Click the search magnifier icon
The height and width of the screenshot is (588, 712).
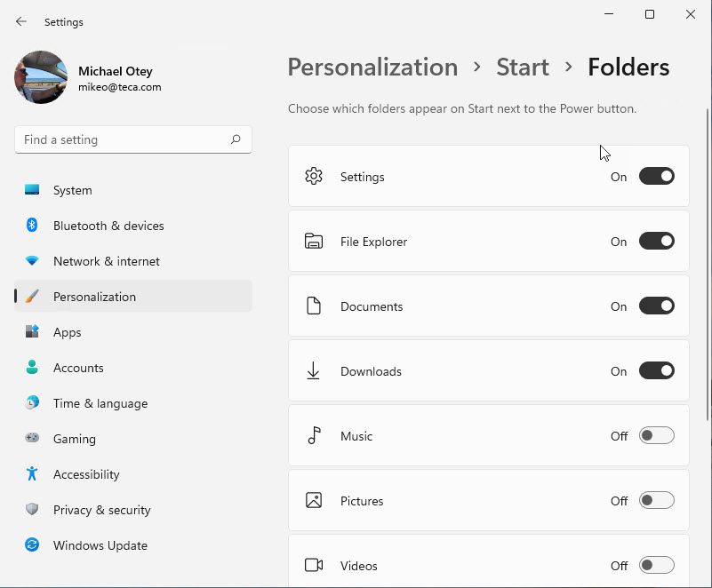pos(236,139)
